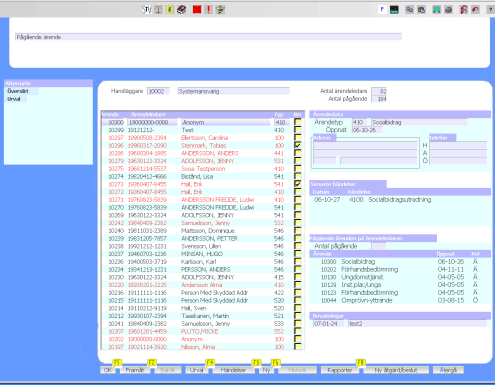Click the purple book icon in toolbar
Viewport: 495px width, 385px height.
pos(182,9)
